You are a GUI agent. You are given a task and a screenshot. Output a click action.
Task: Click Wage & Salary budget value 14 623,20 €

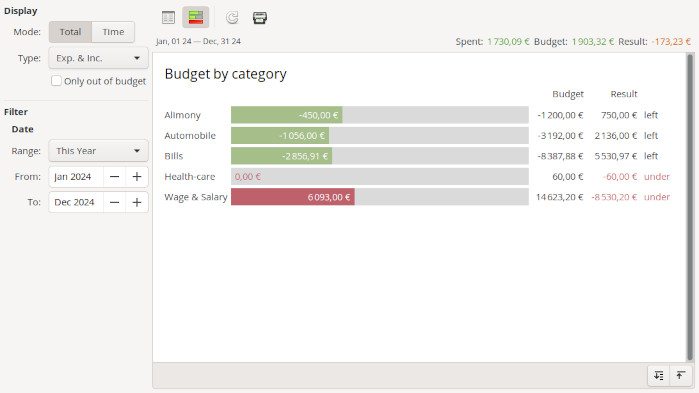559,197
